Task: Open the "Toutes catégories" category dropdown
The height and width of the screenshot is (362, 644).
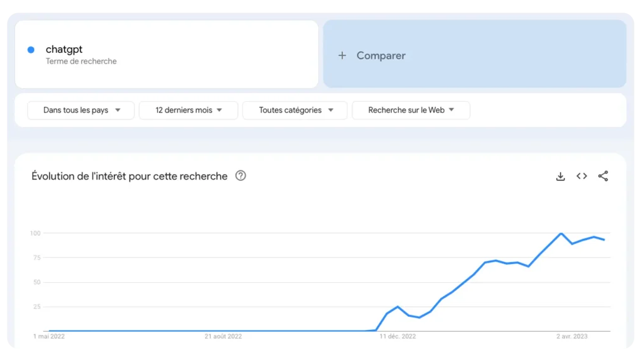Action: tap(295, 110)
